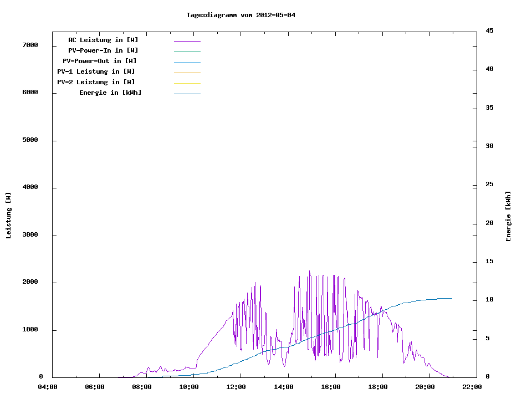
Task: Click the chart title 'Tagesdiagramm vom 2012-05-04'
Action: click(x=241, y=15)
